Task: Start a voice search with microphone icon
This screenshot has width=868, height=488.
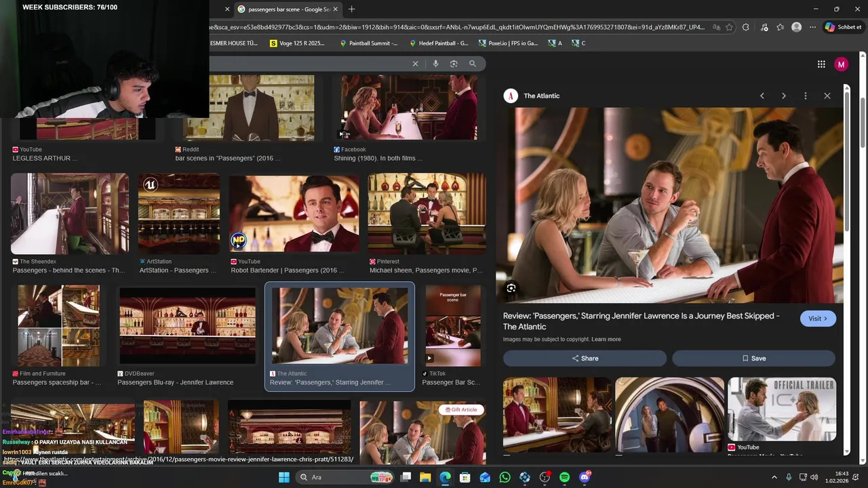Action: click(x=435, y=64)
